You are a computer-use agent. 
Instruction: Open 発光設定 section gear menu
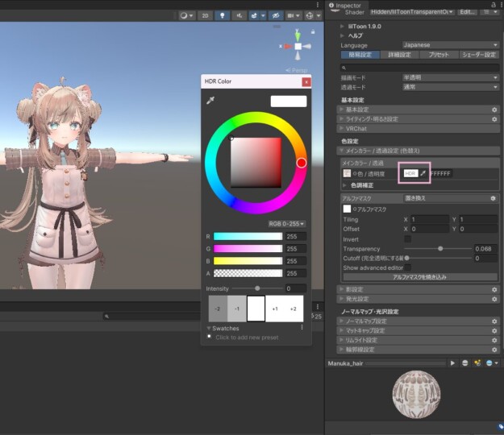494,299
